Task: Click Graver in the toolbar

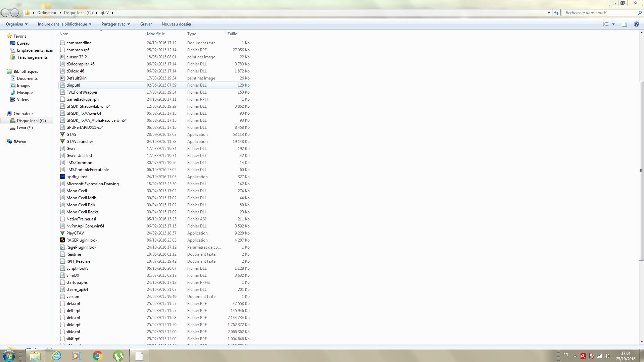Action: [x=146, y=24]
